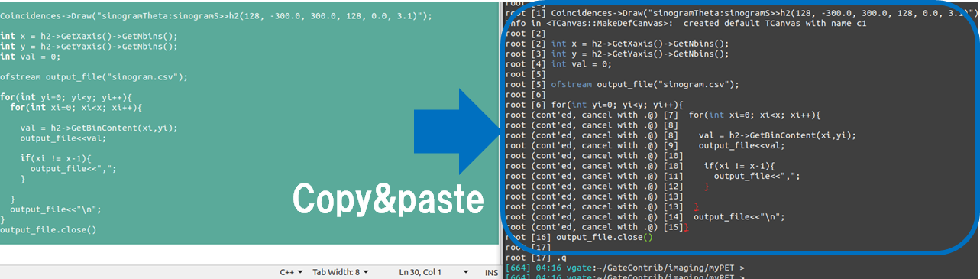Screen dimensions: 980x279
Task: Click the green parentheses in terminal output_file.close()
Action: click(649, 237)
